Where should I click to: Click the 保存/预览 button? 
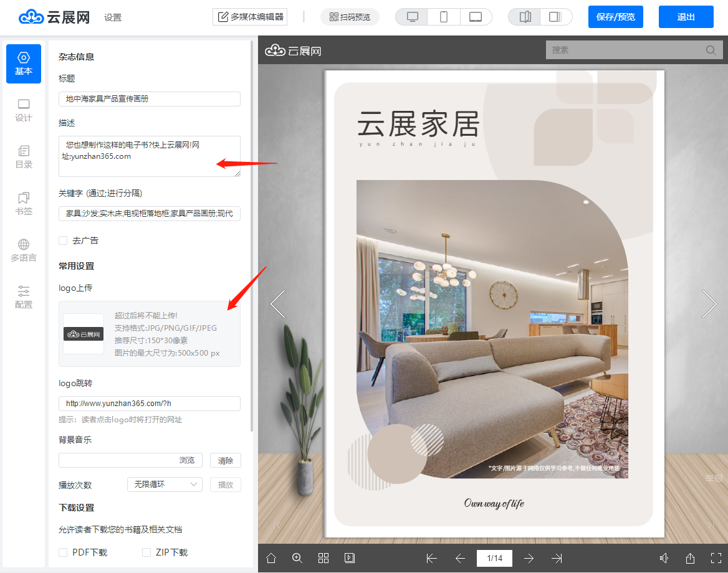coord(616,17)
